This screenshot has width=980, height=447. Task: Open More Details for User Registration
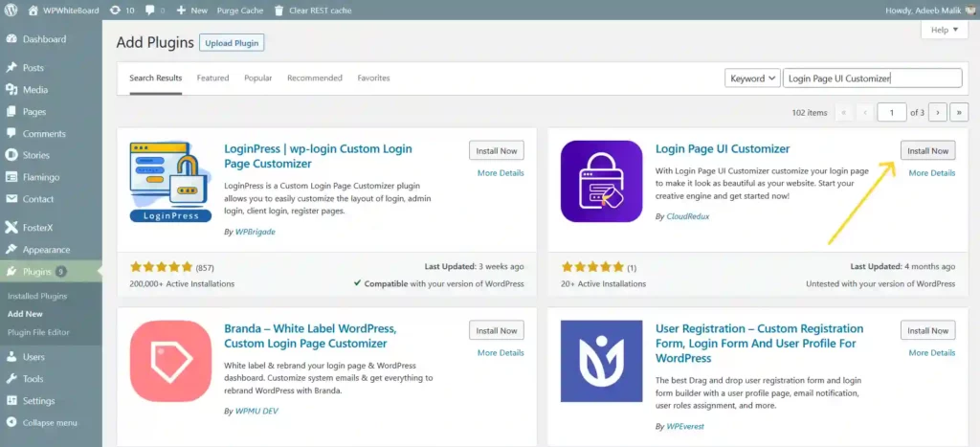pyautogui.click(x=932, y=353)
